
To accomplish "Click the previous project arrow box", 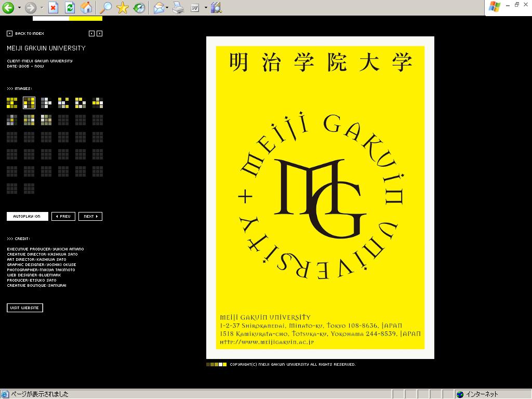I will pos(91,34).
